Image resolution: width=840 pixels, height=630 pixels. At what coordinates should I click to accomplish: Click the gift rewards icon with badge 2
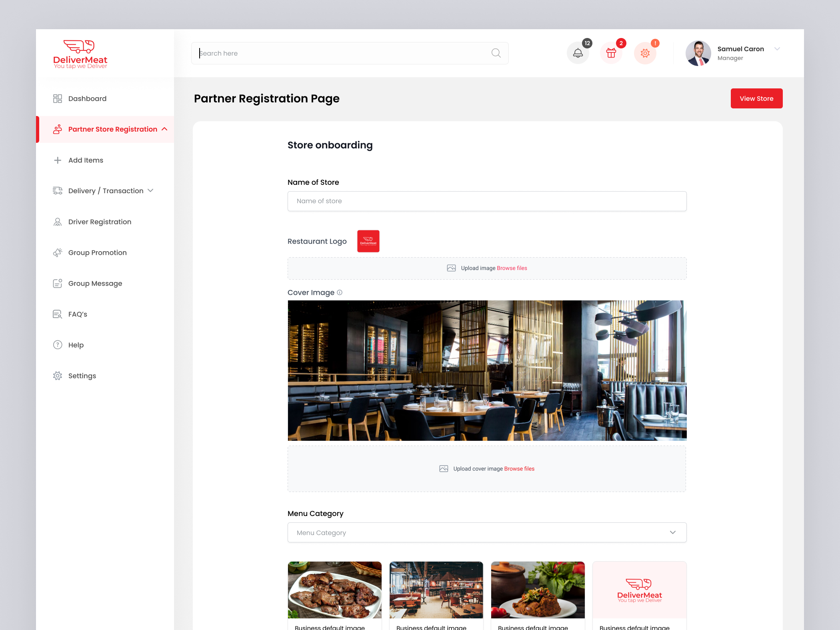pos(611,53)
